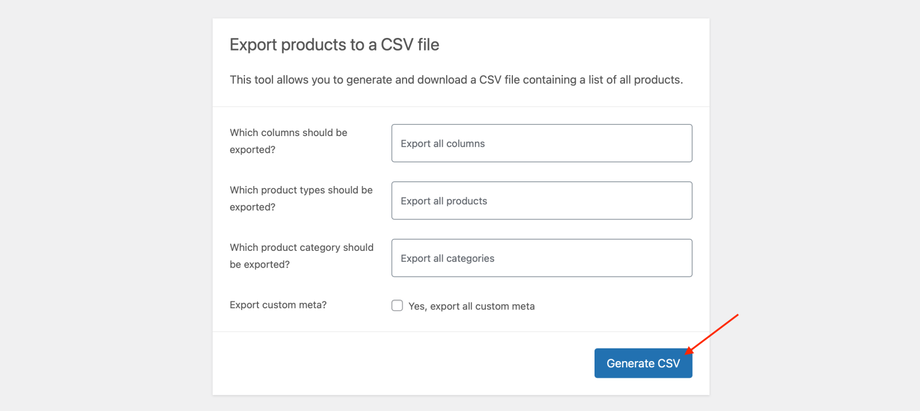The image size is (920, 411).
Task: Click the red arrow annotation pointing at Generate CSV
Action: pyautogui.click(x=714, y=333)
